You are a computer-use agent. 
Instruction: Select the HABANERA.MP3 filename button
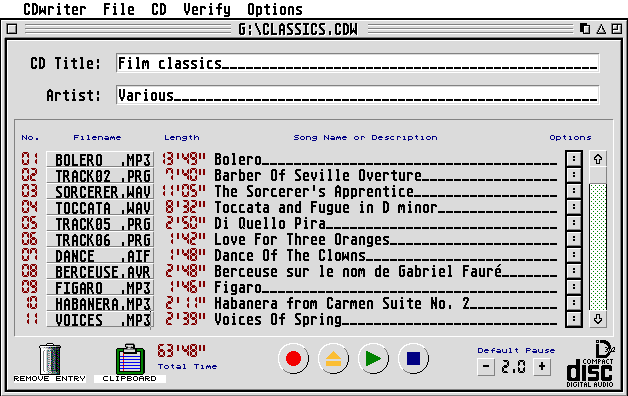100,304
